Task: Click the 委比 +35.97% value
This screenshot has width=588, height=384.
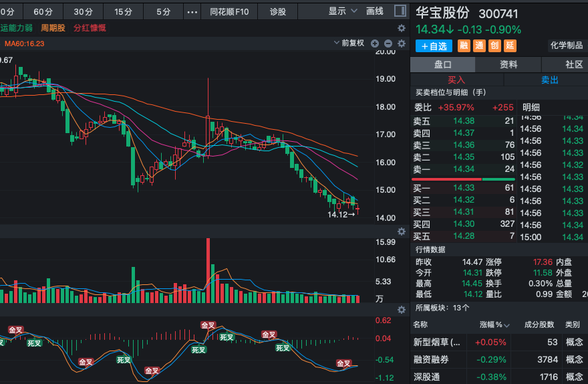Action: click(x=456, y=108)
